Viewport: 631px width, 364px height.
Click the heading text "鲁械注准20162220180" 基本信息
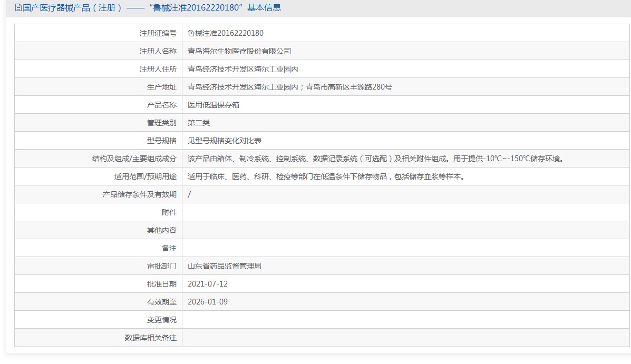coord(215,8)
